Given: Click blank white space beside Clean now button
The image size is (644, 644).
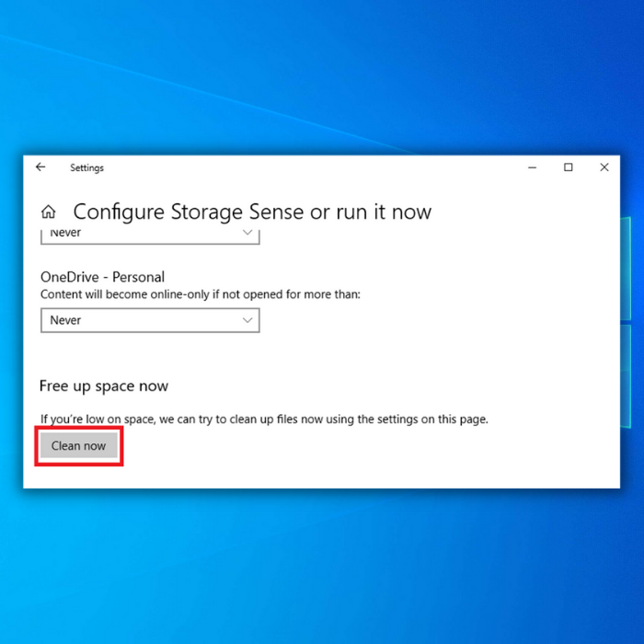Looking at the screenshot, I should click(328, 452).
